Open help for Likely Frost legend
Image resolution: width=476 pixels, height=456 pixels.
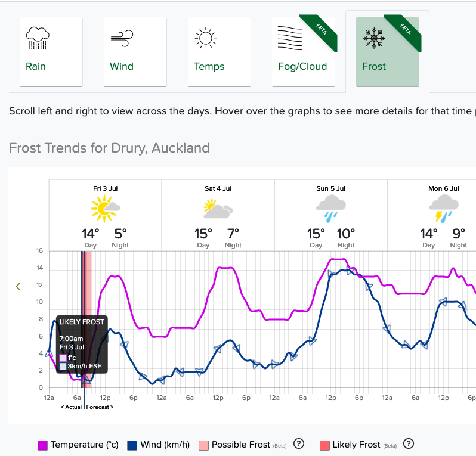[x=409, y=443]
